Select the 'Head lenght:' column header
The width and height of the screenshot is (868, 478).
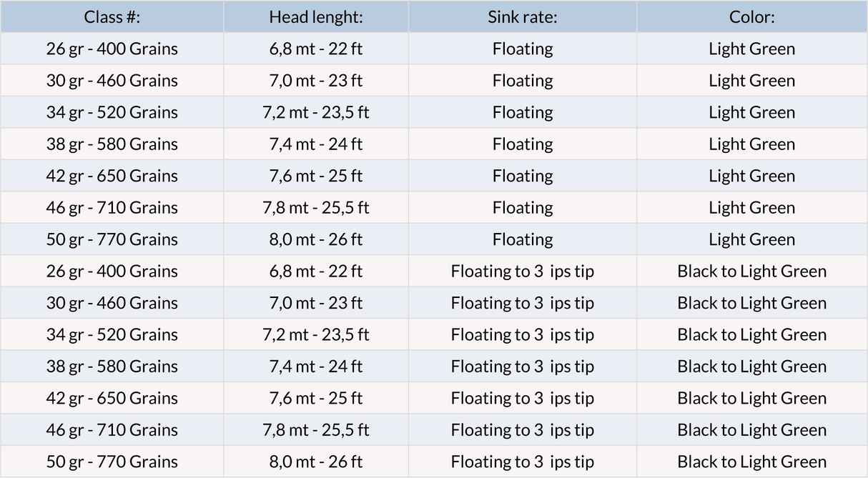point(315,17)
